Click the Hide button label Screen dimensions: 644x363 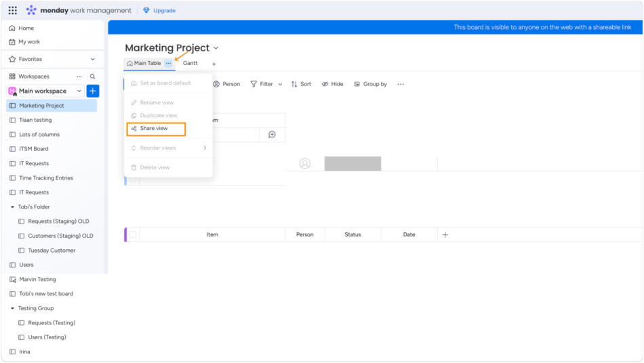[337, 84]
